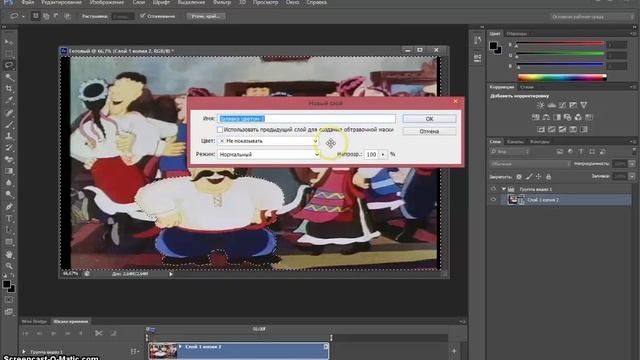
Task: Select the Clone Stamp tool
Action: [x=9, y=136]
